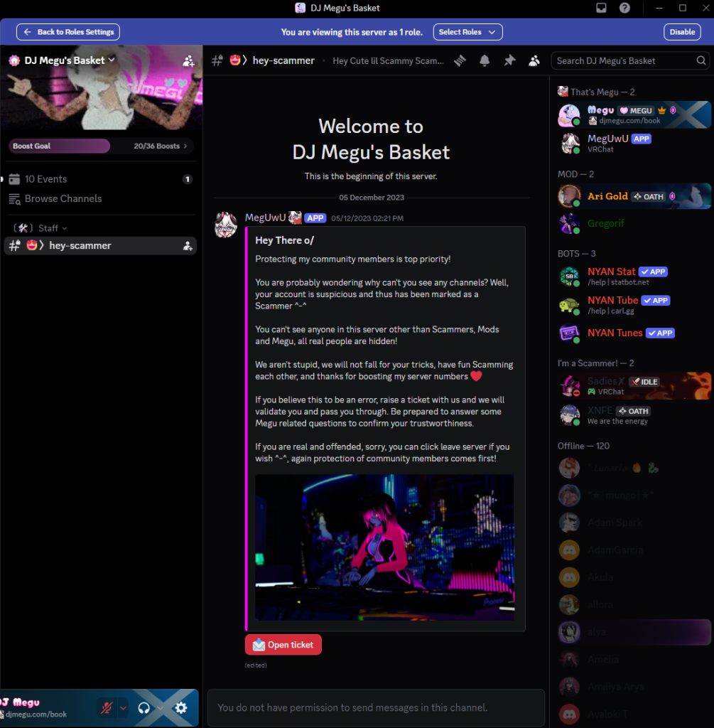The width and height of the screenshot is (714, 728).
Task: Open the Help question mark icon
Action: (x=624, y=8)
